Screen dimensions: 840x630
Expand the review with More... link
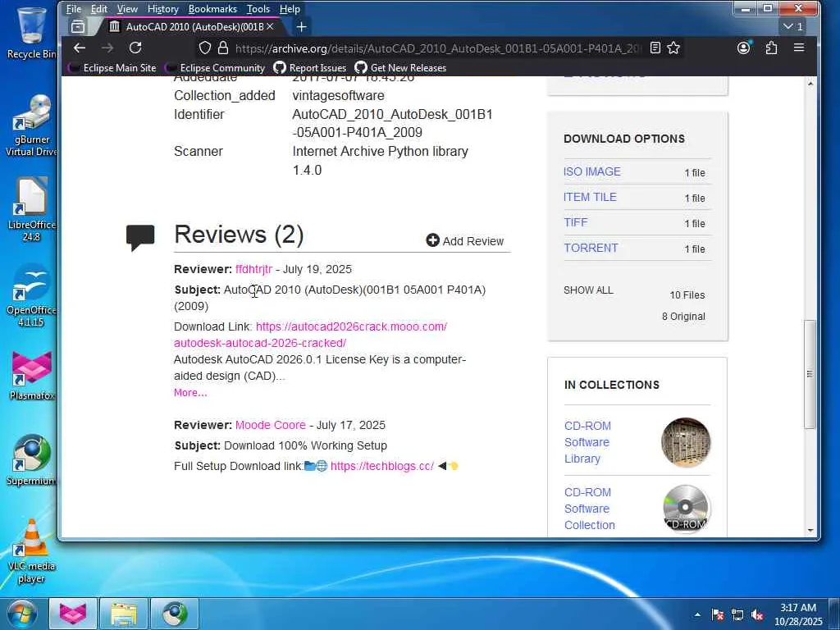190,393
